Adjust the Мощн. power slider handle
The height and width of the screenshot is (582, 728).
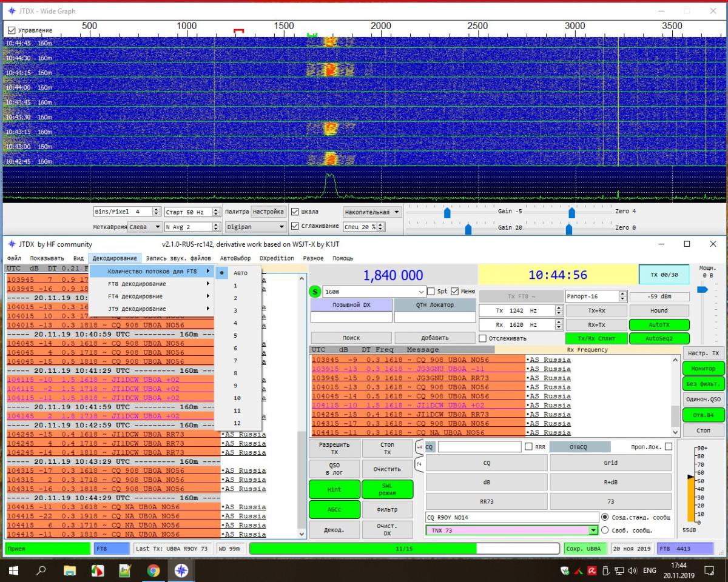702,290
